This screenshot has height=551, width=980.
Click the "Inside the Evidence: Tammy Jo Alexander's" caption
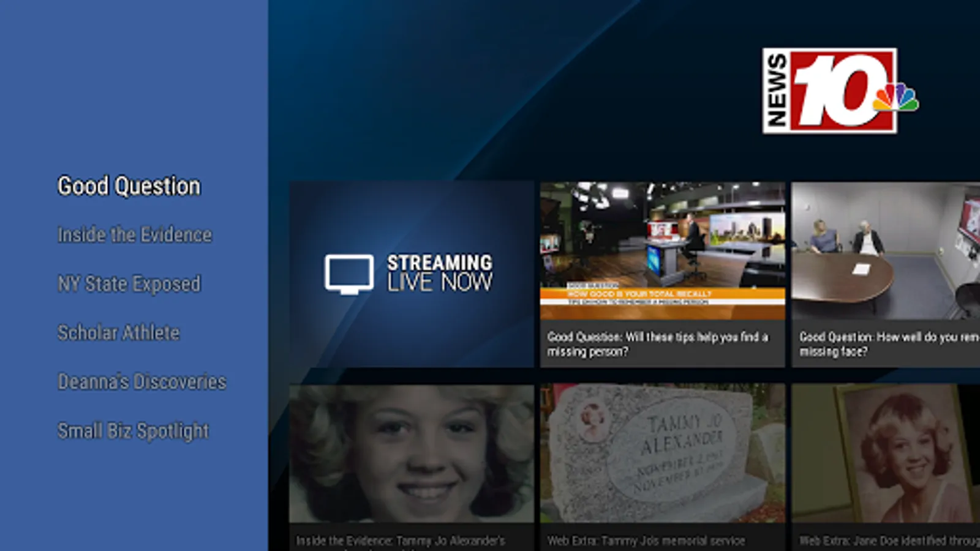pyautogui.click(x=401, y=541)
